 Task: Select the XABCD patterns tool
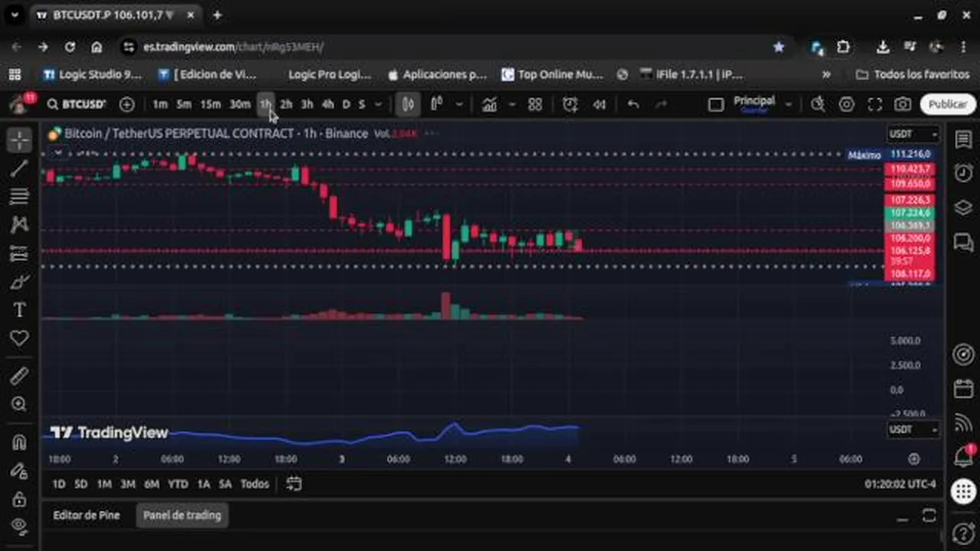[19, 225]
